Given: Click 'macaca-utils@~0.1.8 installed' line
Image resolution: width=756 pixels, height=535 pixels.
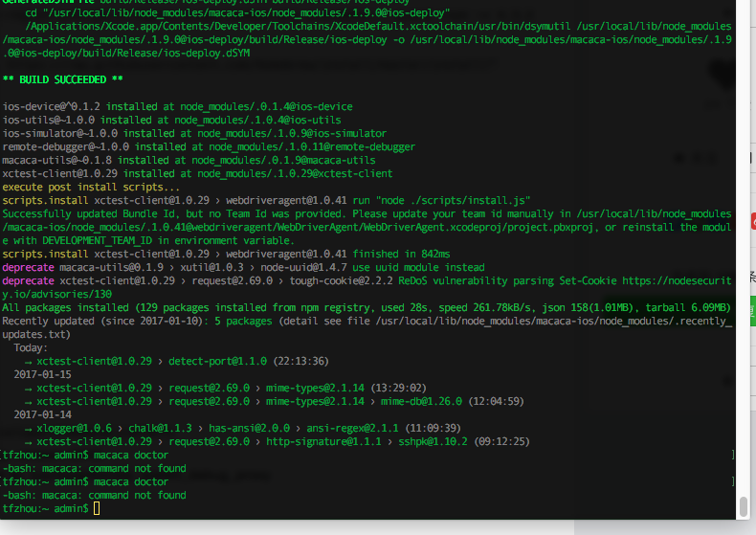Looking at the screenshot, I should pyautogui.click(x=189, y=161).
